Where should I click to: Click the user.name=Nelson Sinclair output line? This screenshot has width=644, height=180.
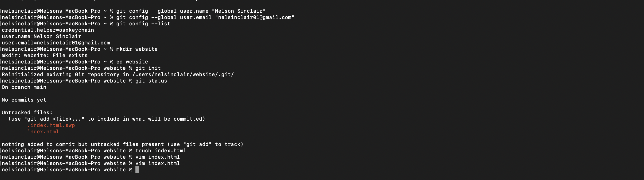[42, 36]
